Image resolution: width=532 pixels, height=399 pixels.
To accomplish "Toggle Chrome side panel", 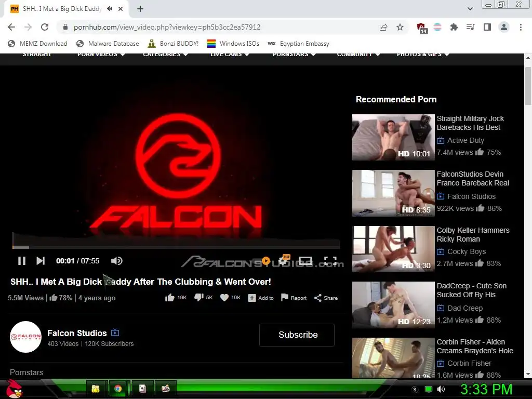I will (x=487, y=27).
